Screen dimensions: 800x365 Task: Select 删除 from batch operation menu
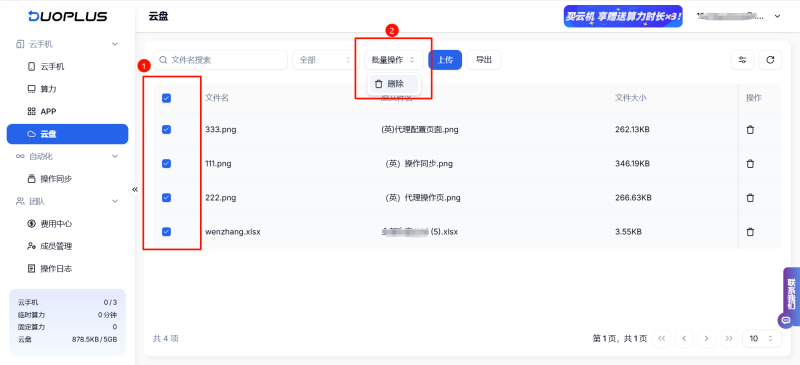[393, 84]
